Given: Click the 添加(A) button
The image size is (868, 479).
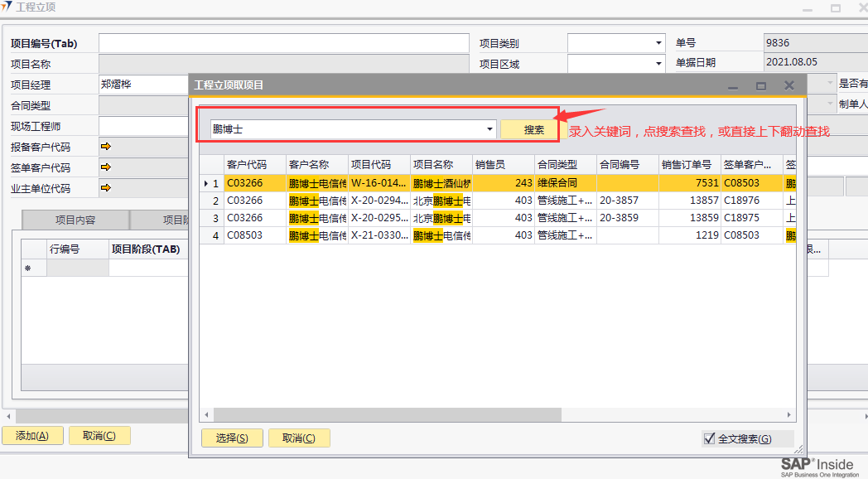Looking at the screenshot, I should (x=32, y=436).
